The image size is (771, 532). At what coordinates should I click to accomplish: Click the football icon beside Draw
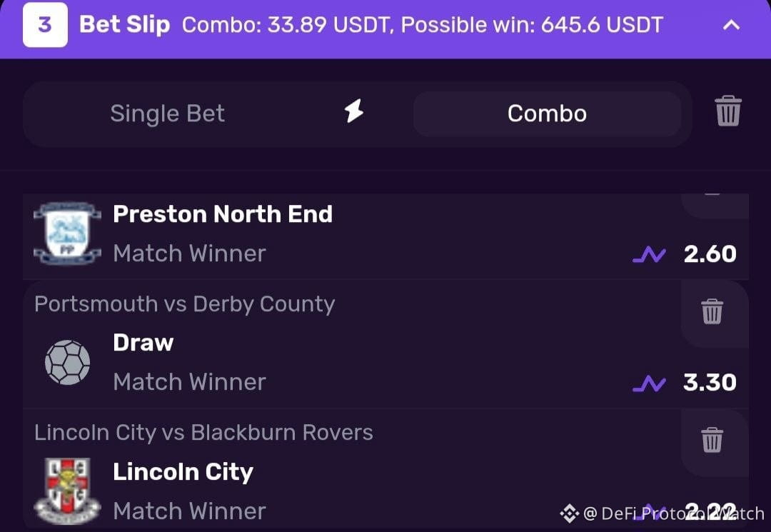tap(67, 362)
